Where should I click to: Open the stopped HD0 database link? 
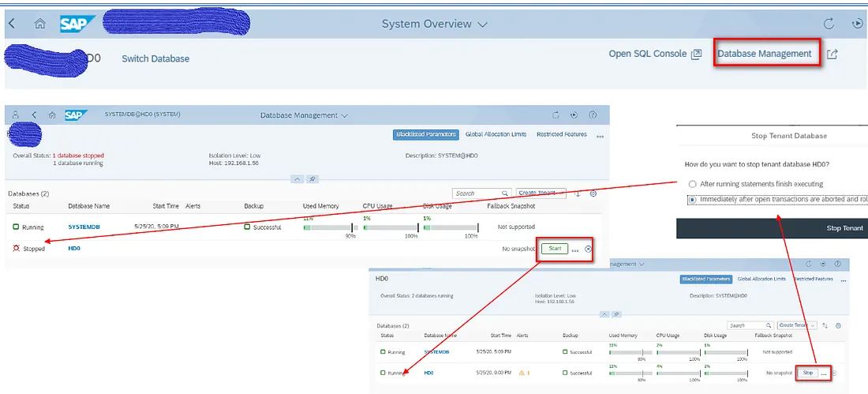[x=74, y=248]
